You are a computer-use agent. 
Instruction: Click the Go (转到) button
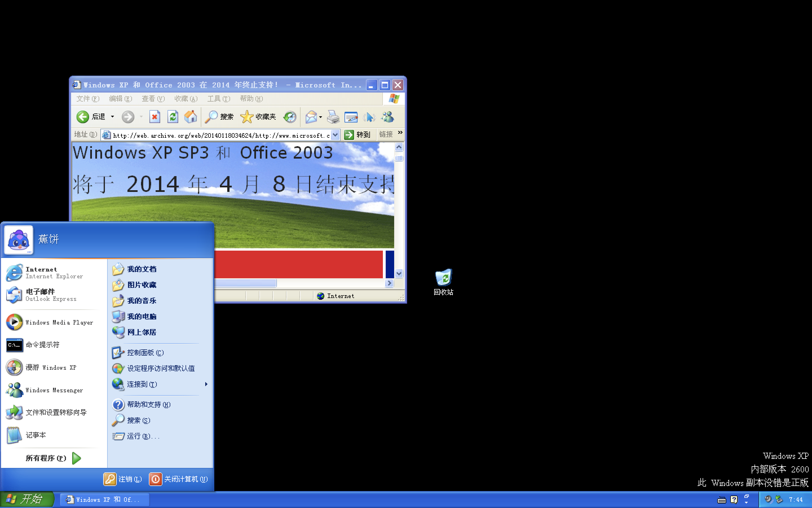point(357,135)
